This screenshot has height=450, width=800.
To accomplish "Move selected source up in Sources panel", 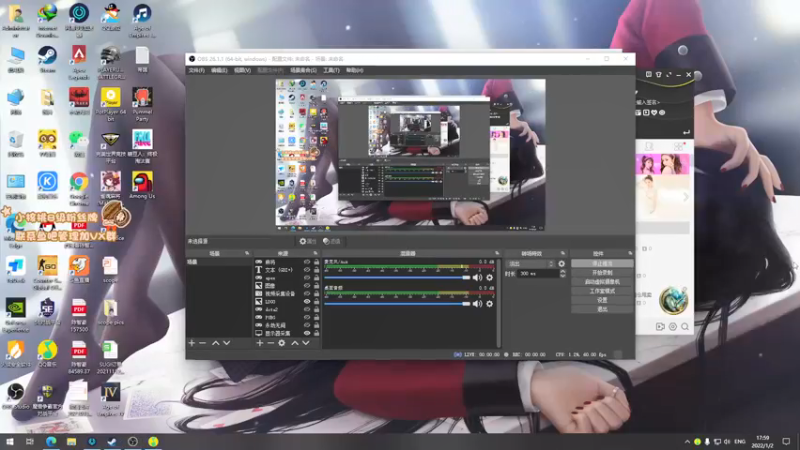I will pos(295,343).
